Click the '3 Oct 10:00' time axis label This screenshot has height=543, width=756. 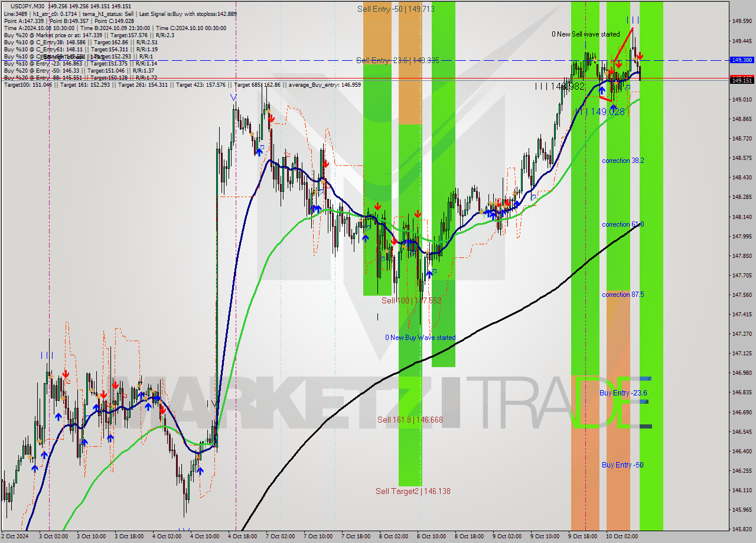pos(92,537)
